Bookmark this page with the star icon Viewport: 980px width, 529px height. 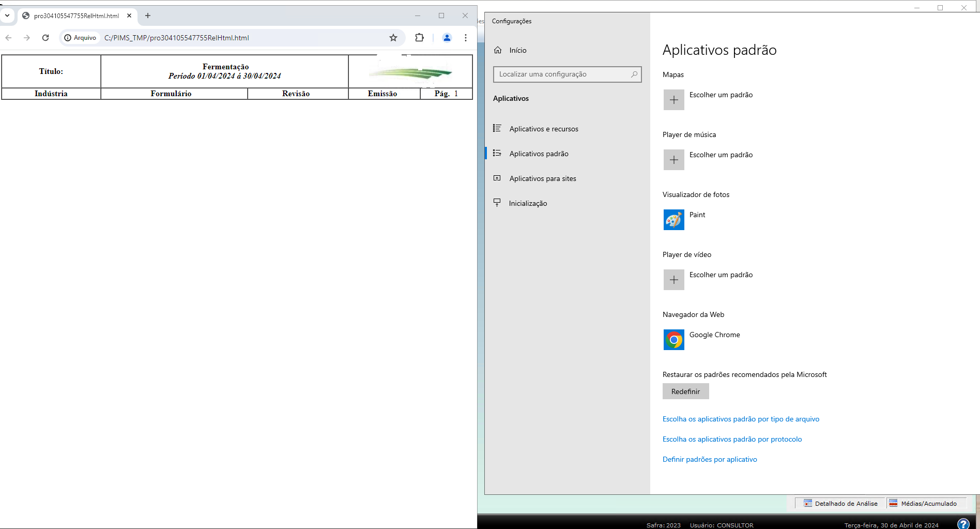393,38
